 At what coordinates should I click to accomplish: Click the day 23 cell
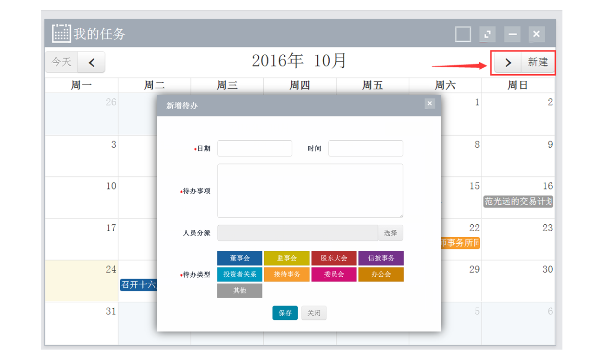518,239
